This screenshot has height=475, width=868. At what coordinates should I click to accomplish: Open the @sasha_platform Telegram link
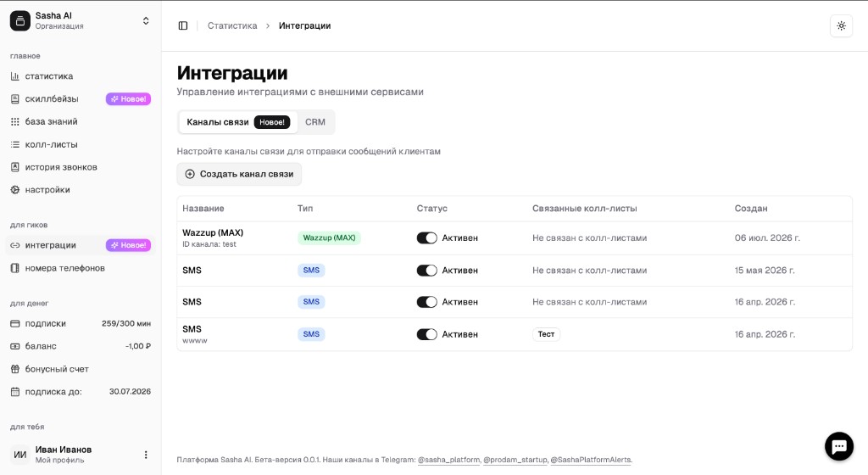pos(448,460)
